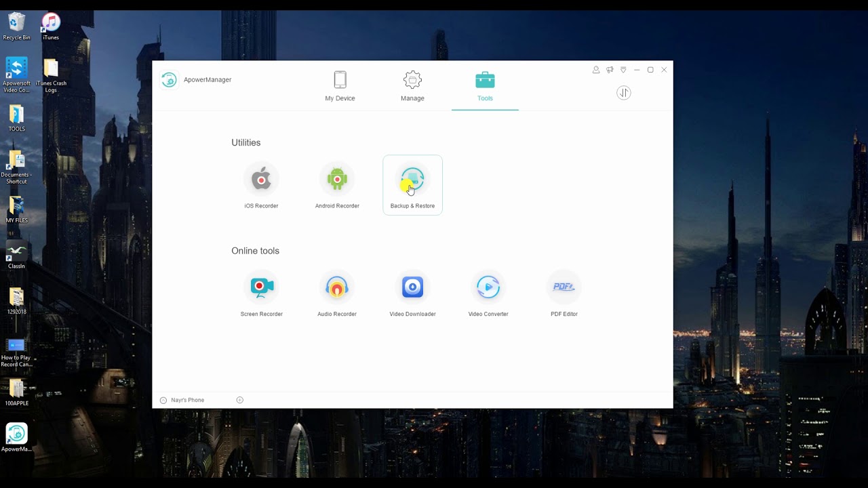Click the megaphone feedback icon
Image resolution: width=868 pixels, height=488 pixels.
pyautogui.click(x=610, y=70)
